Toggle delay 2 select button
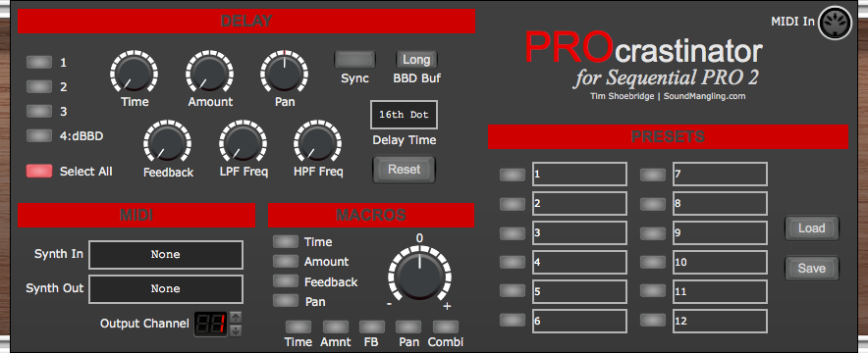Image resolution: width=868 pixels, height=353 pixels. tap(39, 86)
